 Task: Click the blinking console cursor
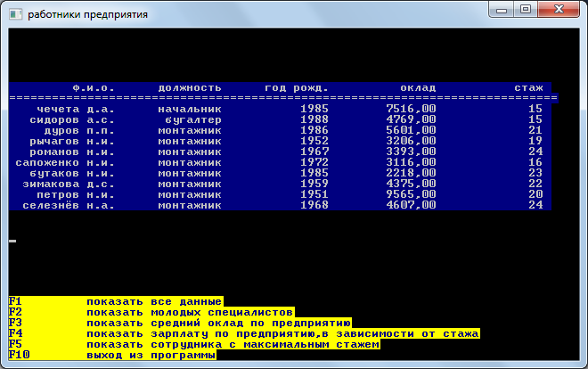pyautogui.click(x=12, y=242)
